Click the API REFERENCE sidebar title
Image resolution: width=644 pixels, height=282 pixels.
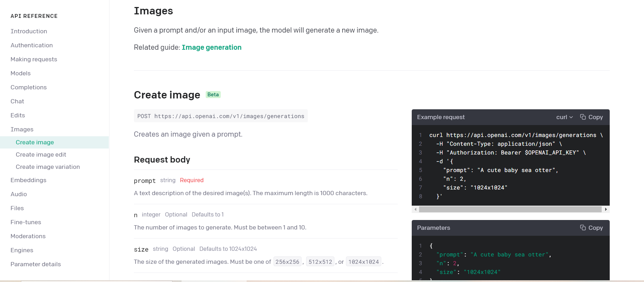tap(34, 16)
